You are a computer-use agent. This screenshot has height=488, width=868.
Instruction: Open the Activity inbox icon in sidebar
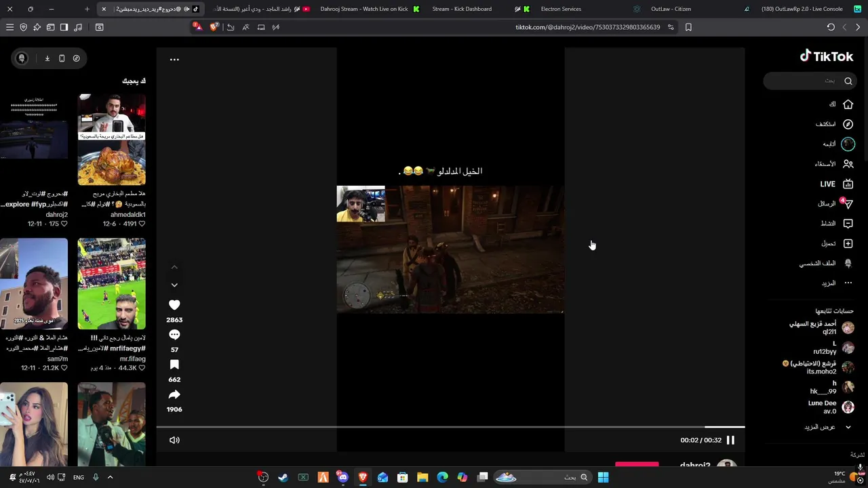click(848, 223)
